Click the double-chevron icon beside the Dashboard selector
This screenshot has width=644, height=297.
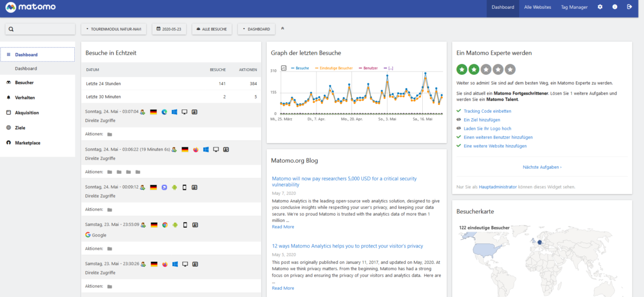click(282, 29)
